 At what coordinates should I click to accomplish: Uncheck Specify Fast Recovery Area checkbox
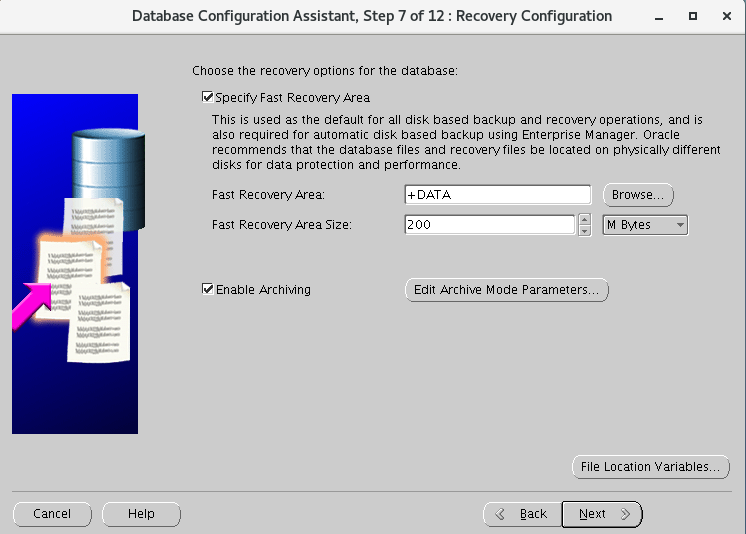pos(207,97)
